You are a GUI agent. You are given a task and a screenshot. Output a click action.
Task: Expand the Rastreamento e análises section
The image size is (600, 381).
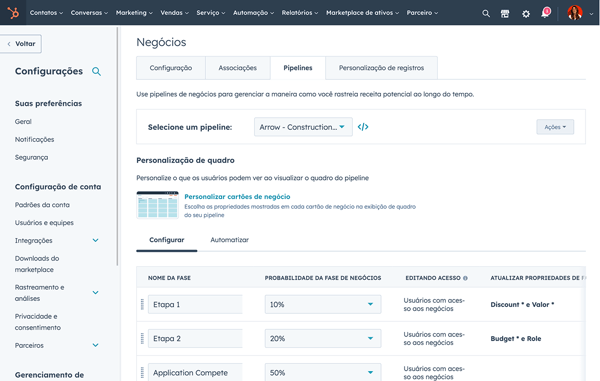(x=95, y=293)
